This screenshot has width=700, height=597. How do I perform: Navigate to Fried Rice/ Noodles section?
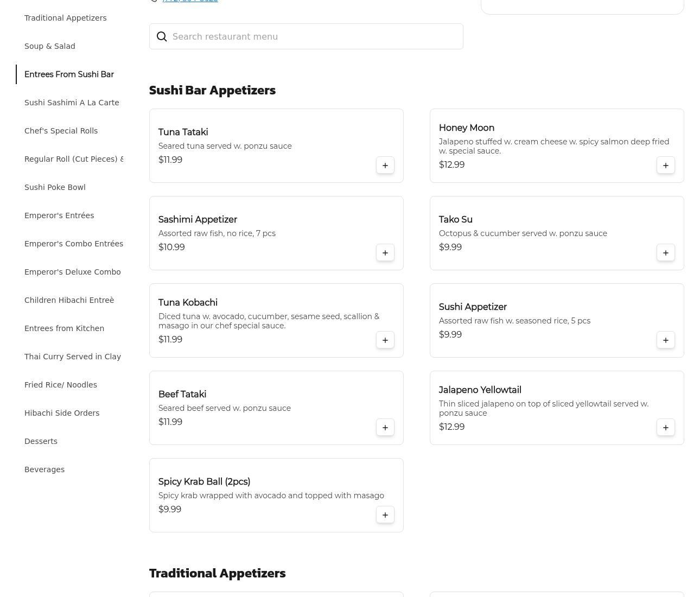tap(61, 385)
